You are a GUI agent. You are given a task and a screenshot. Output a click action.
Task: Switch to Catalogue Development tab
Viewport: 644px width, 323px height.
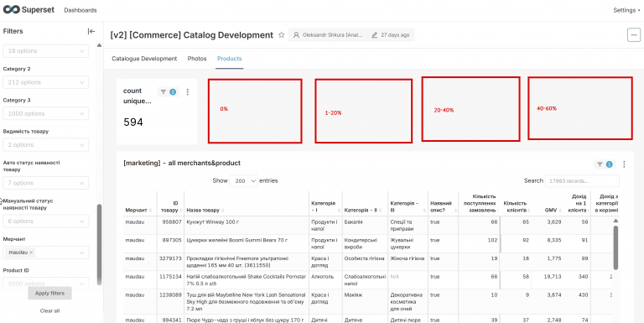(144, 59)
